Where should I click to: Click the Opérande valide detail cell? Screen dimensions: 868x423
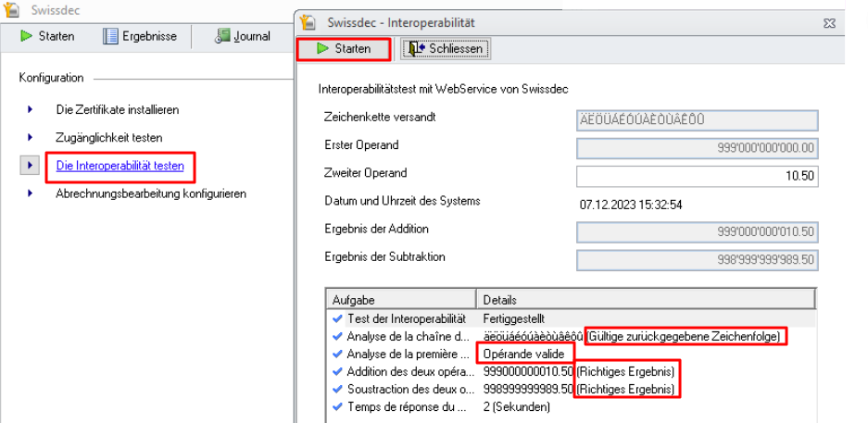(x=523, y=354)
